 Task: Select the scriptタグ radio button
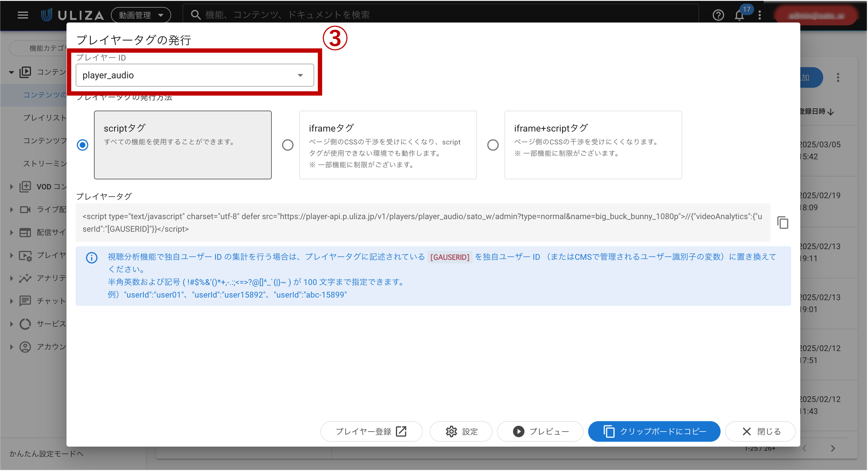point(83,145)
